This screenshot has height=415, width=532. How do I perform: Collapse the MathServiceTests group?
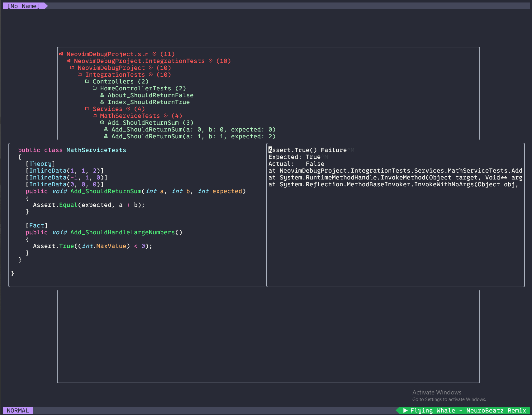click(x=95, y=115)
